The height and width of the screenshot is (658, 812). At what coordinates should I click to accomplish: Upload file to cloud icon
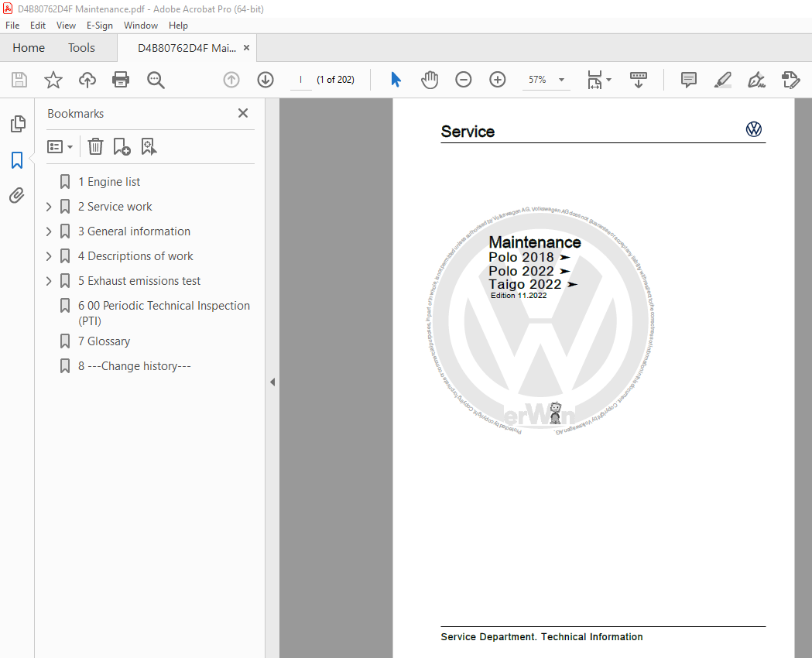[87, 80]
